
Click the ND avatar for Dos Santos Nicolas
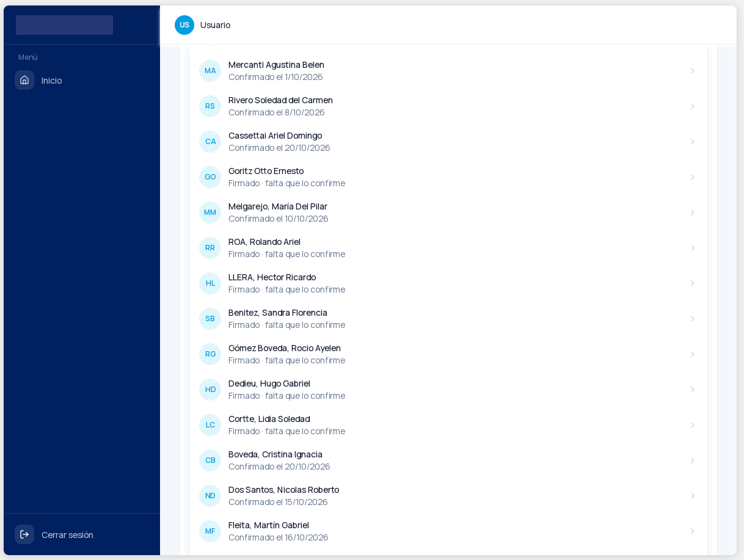(x=210, y=496)
